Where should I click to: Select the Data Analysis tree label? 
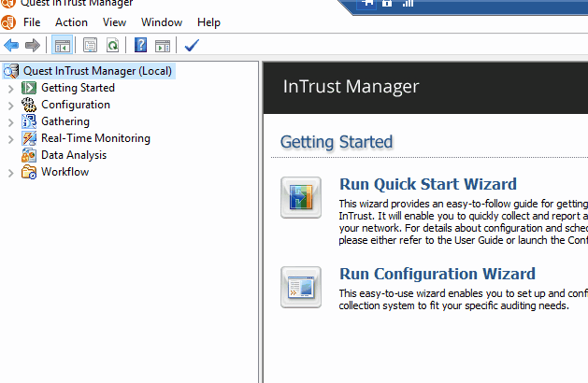[x=74, y=155]
